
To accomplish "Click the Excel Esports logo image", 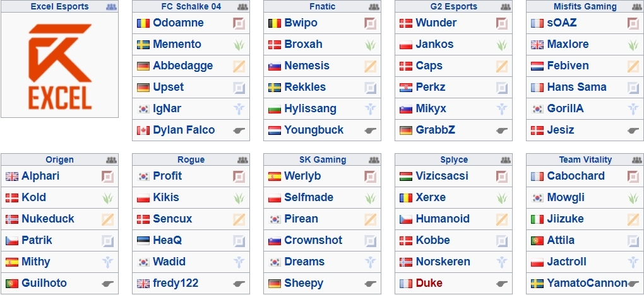I will [59, 66].
